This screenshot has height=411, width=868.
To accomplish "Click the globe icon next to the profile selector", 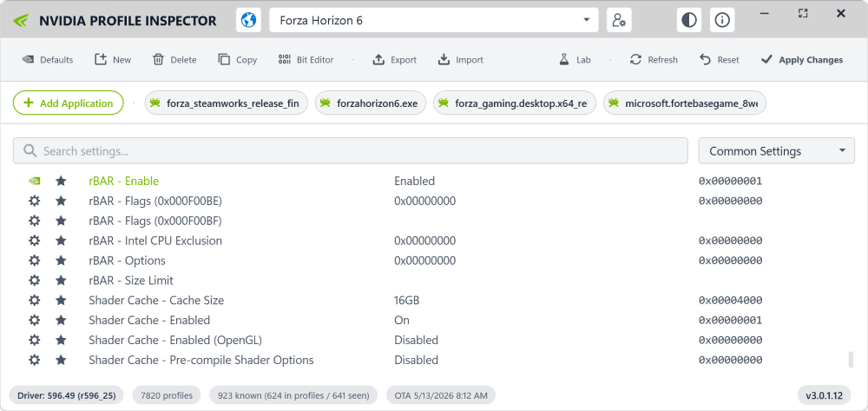I will pyautogui.click(x=248, y=21).
